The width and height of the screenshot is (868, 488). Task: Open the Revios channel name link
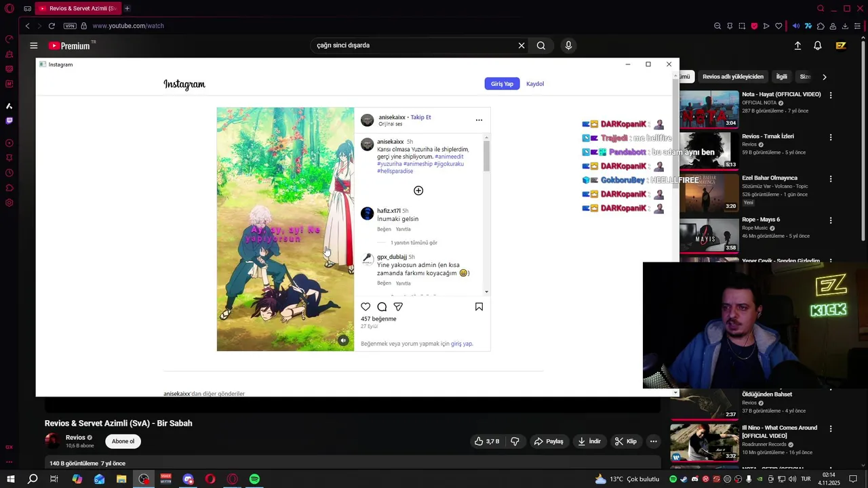(x=75, y=437)
